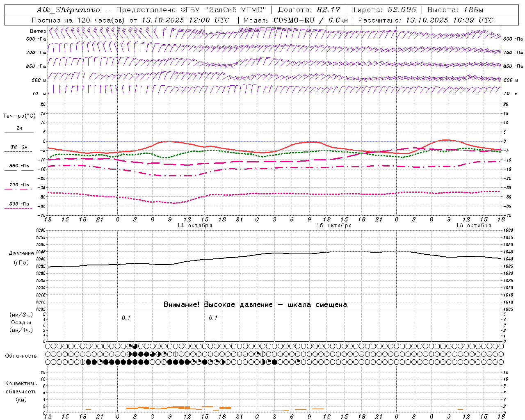
Task: Click the forecast start time 13.10.2025 12:00 UTC
Action: [x=185, y=20]
